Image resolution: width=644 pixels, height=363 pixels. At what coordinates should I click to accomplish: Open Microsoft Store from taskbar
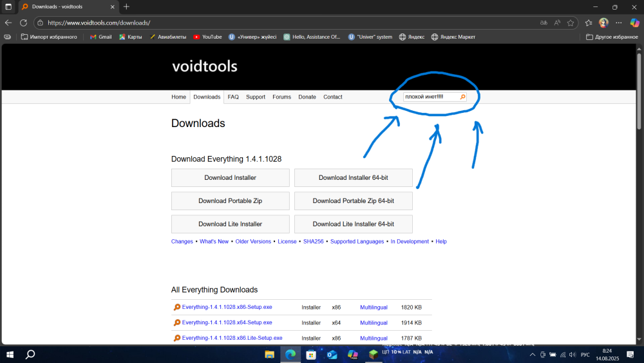(311, 355)
